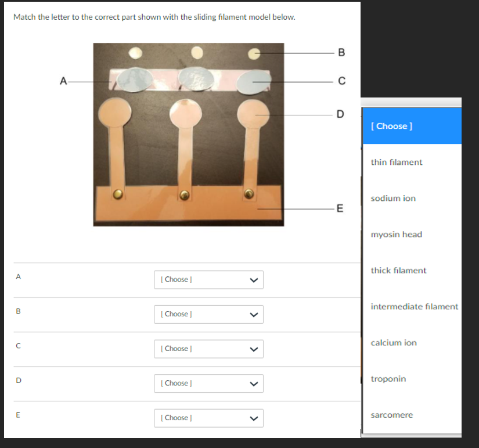Choose 'sodium ion' from the options list
479x448 pixels.
tap(412, 198)
